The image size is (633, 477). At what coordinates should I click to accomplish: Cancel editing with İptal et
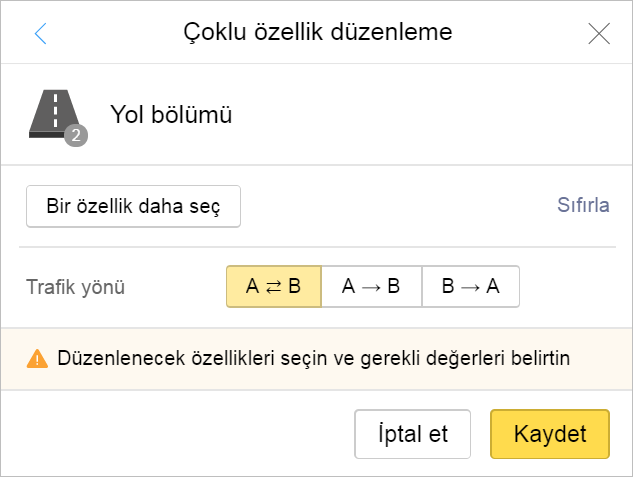click(413, 434)
